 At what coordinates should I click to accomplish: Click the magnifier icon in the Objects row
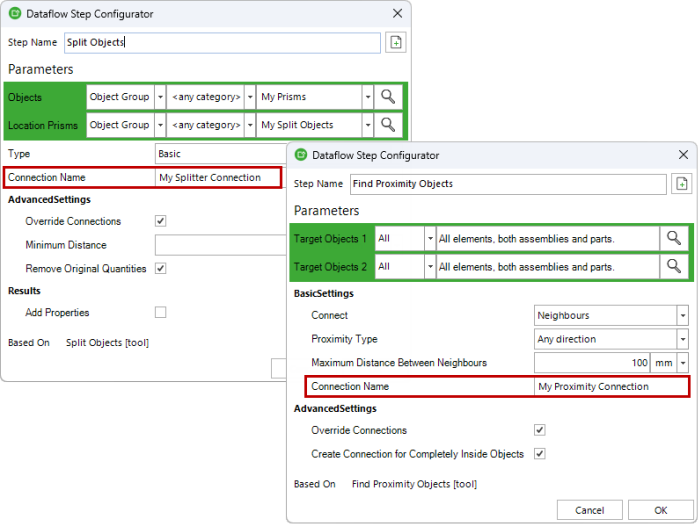(388, 97)
